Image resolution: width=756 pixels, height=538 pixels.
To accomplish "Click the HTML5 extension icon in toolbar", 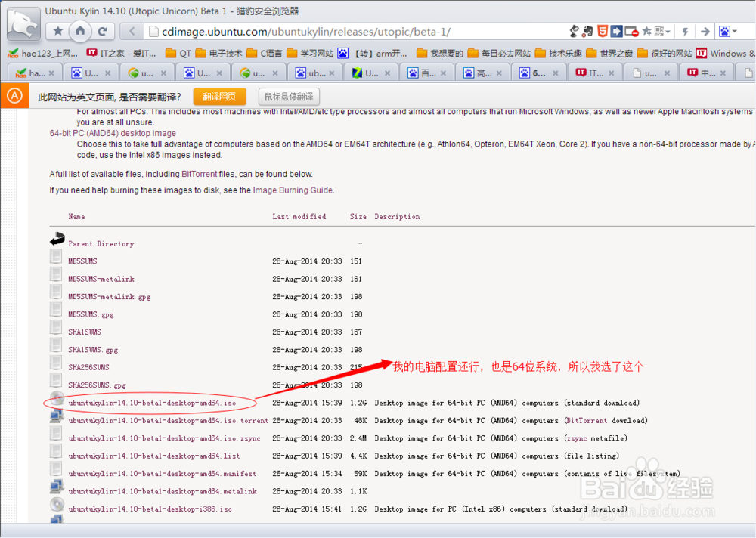I will tap(602, 31).
